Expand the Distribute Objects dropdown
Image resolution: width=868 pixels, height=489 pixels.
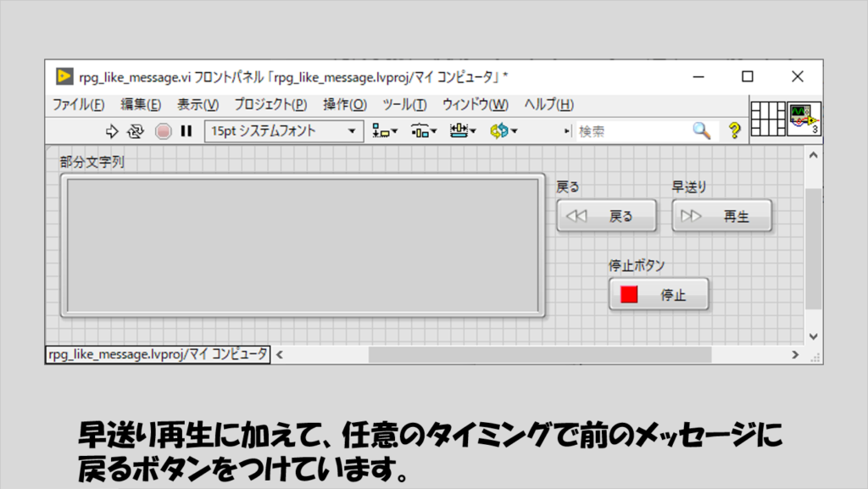tap(424, 131)
